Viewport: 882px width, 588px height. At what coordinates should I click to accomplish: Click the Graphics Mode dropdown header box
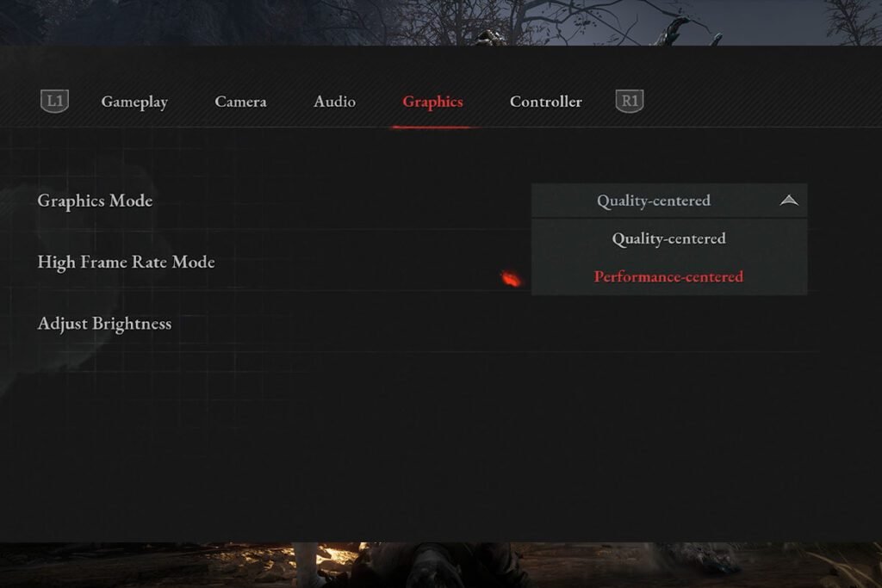pos(669,201)
